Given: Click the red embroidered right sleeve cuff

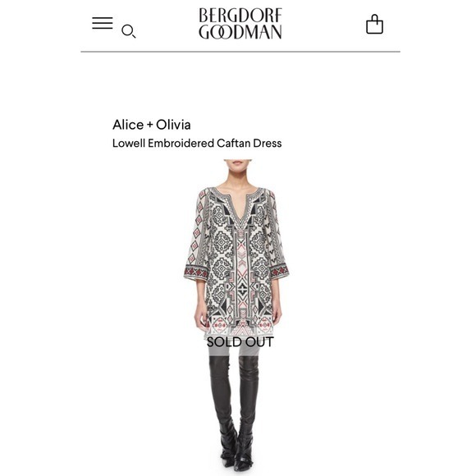Looking at the screenshot, I should (279, 271).
